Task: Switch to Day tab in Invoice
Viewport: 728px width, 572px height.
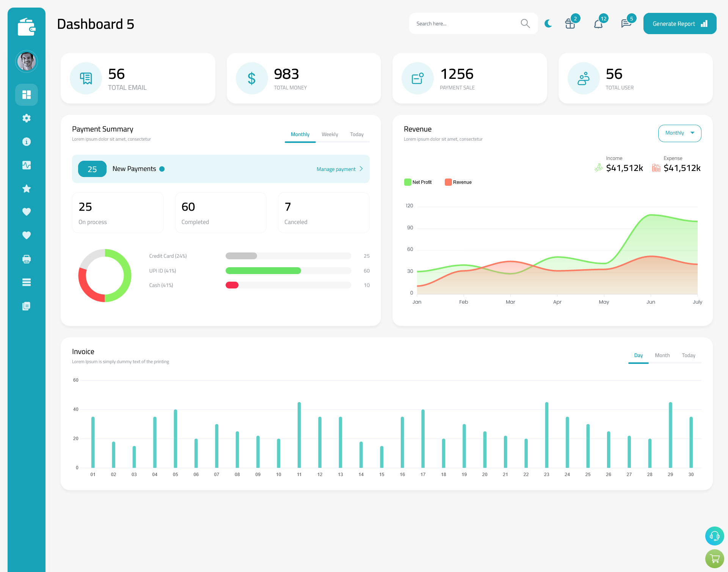Action: [638, 354]
